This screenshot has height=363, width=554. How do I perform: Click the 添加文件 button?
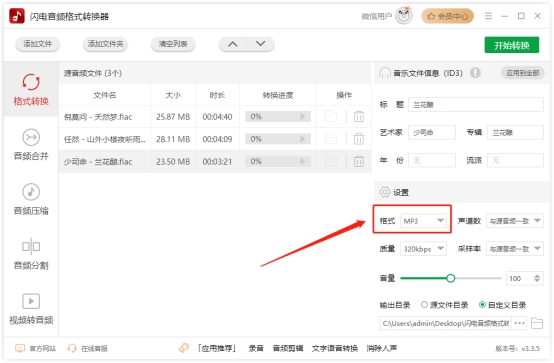click(37, 44)
